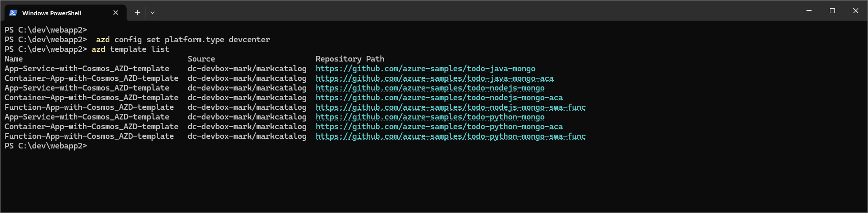The image size is (868, 213).
Task: Follow the todo-python-mongo-aca link
Action: (x=439, y=127)
